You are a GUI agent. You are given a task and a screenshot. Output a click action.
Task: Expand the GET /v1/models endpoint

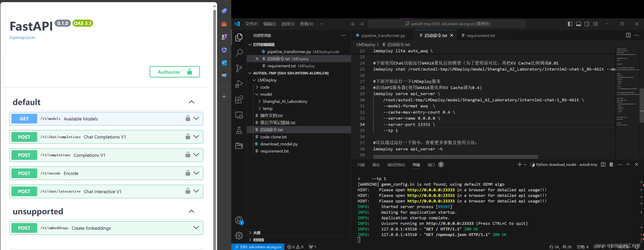[x=196, y=119]
